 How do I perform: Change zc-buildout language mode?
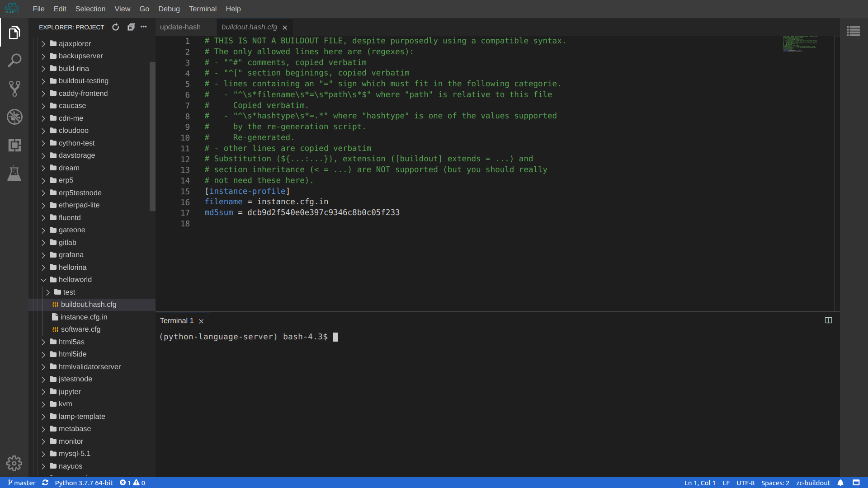[813, 483]
